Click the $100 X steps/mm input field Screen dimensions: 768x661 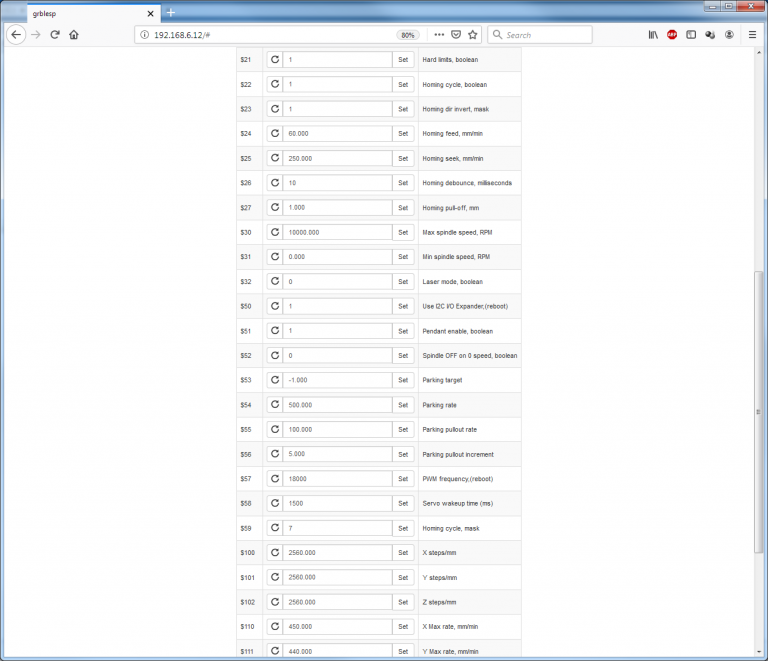pyautogui.click(x=337, y=553)
